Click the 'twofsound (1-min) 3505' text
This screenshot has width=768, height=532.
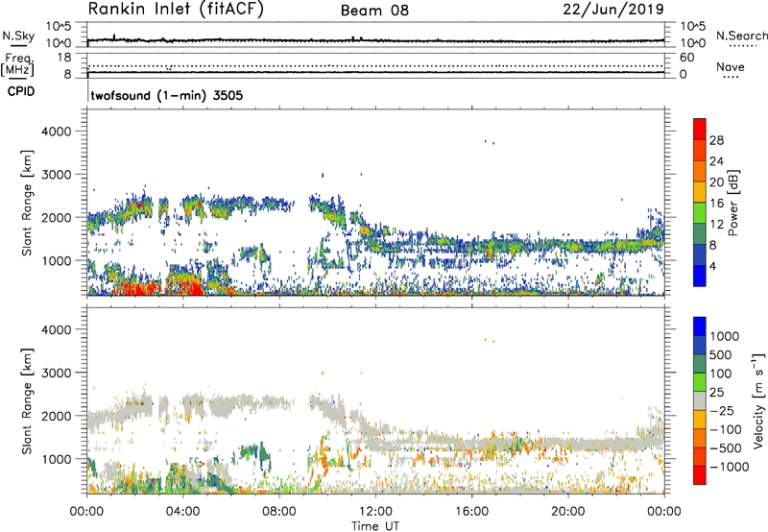point(166,95)
